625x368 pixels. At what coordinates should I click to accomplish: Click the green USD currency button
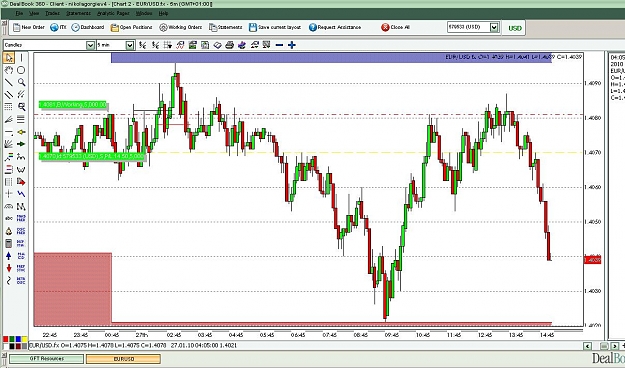(515, 28)
